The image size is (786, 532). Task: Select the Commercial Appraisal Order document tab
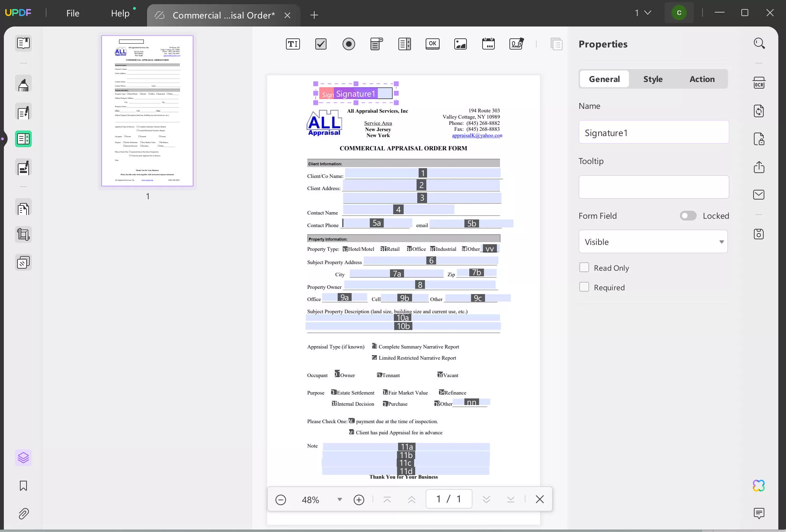(223, 15)
